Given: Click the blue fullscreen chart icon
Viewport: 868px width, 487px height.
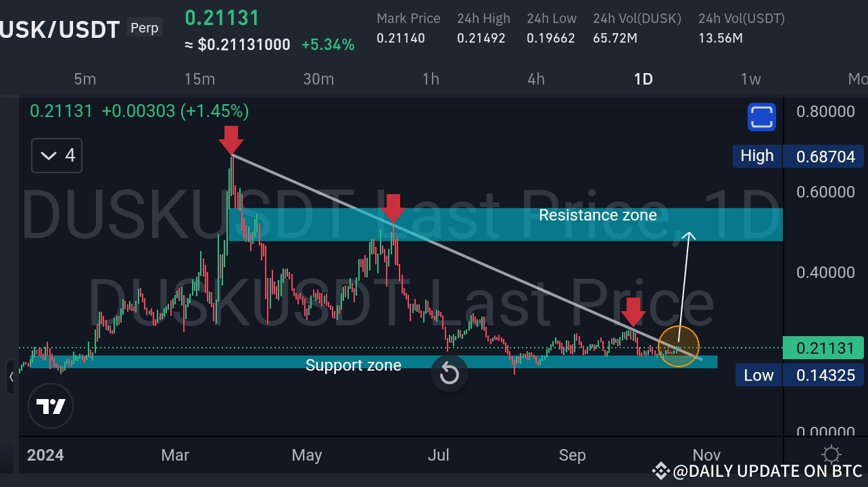Looking at the screenshot, I should 762,117.
